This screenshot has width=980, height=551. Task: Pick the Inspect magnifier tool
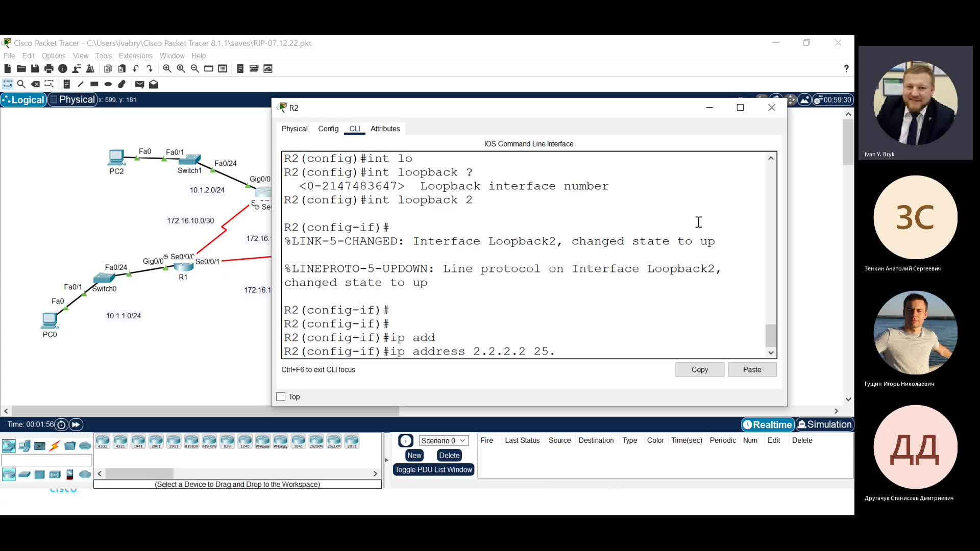[x=21, y=84]
